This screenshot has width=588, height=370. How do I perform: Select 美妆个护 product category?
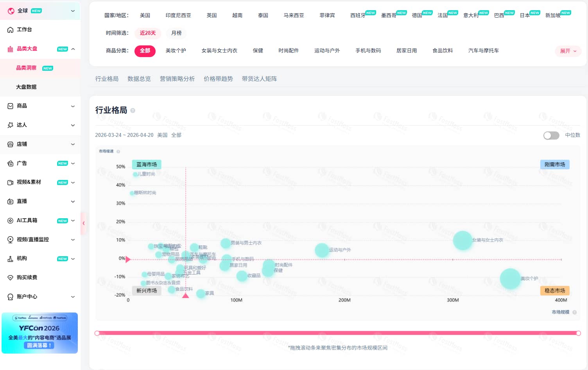click(176, 51)
